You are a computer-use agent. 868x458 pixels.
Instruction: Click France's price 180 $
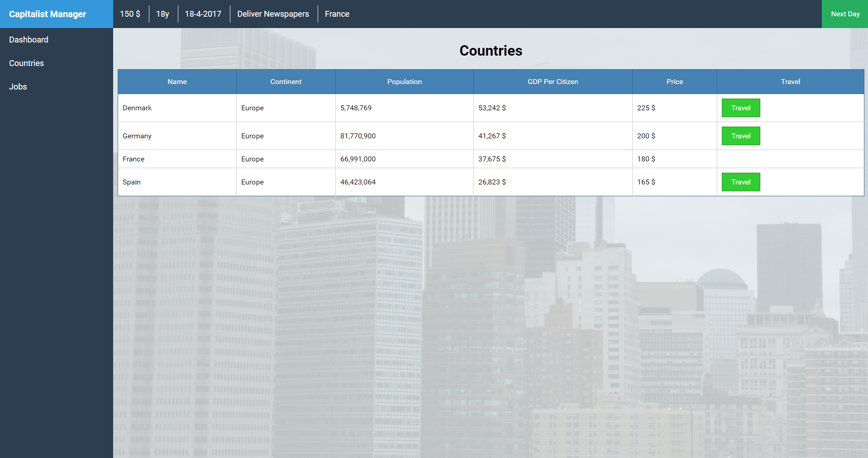point(646,159)
